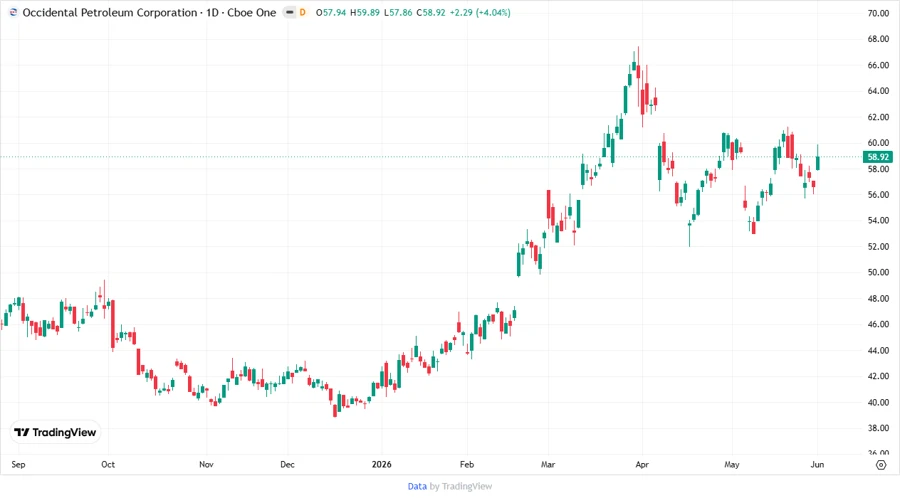
Task: Click the 44.00 price axis label
Action: coord(878,351)
